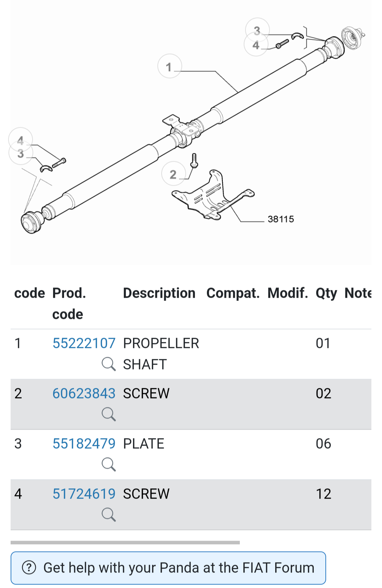
Task: Select left-side callout 4 in diagram
Action: tap(21, 140)
